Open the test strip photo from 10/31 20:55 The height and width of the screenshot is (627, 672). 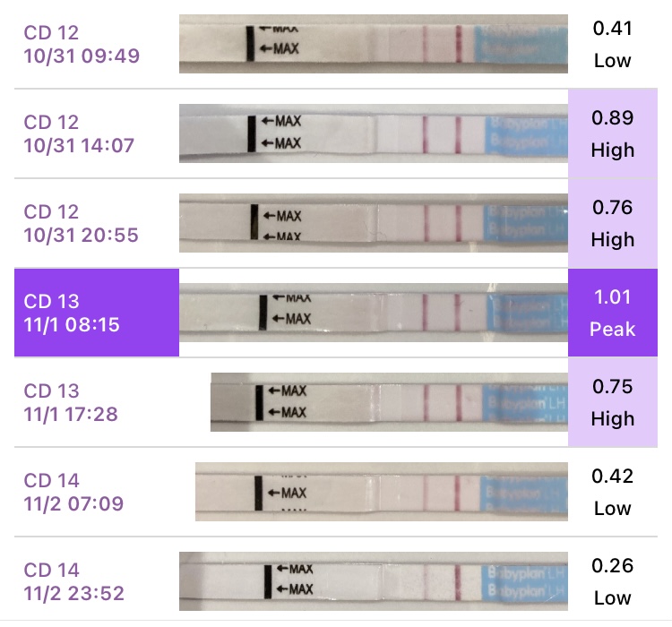click(x=374, y=223)
